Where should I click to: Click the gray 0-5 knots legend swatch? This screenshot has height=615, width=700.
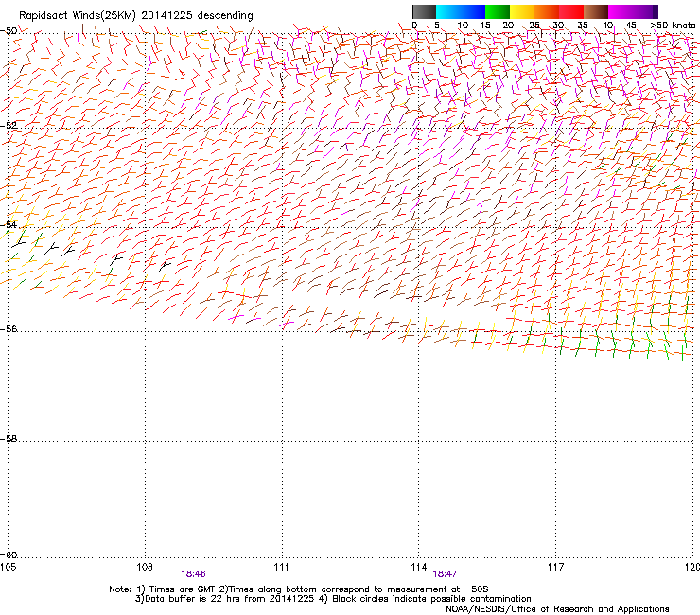tap(424, 11)
